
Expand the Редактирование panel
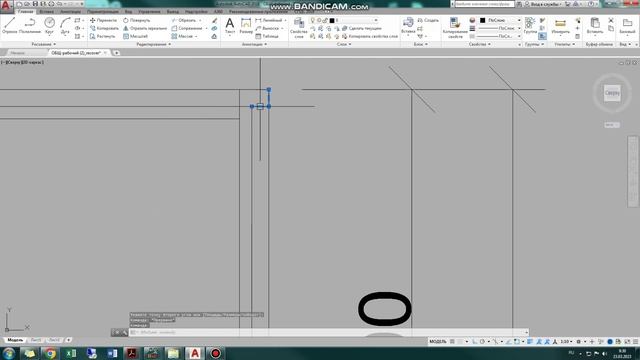[x=153, y=44]
